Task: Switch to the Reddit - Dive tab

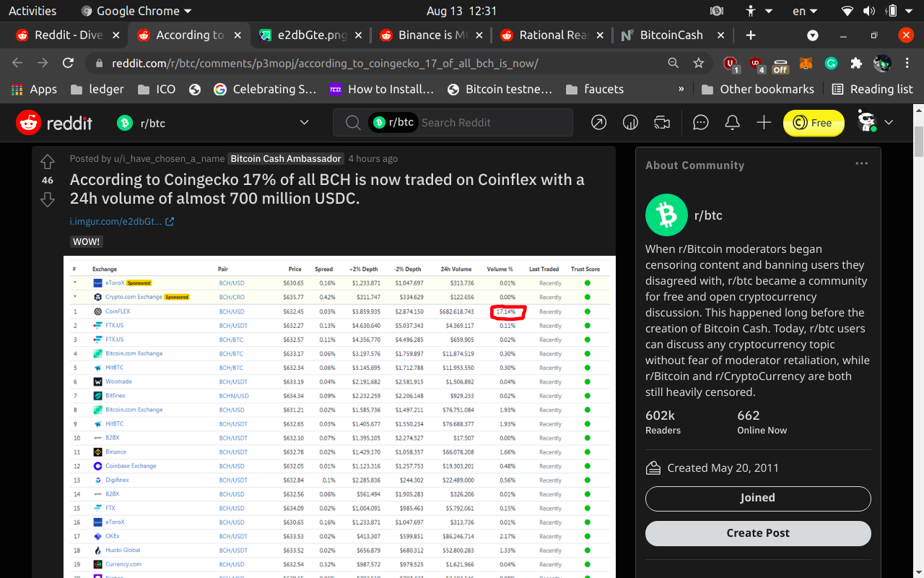Action: point(69,35)
